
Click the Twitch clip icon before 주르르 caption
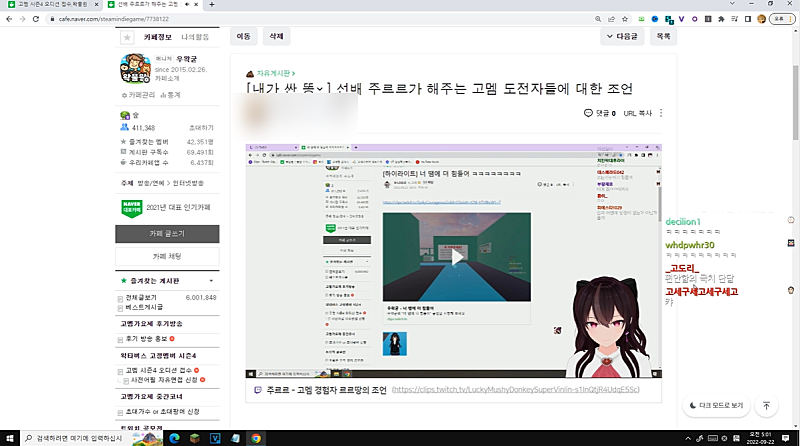pos(258,390)
